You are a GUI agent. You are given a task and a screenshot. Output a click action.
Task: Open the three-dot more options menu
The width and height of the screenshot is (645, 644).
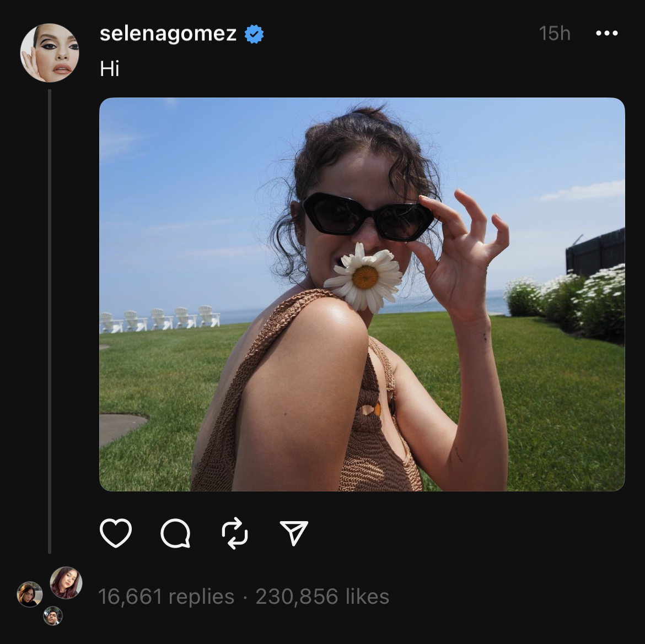tap(607, 34)
